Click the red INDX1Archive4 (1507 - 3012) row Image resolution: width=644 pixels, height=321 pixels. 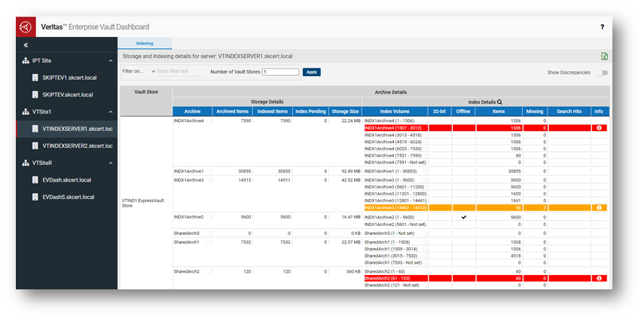pyautogui.click(x=485, y=128)
